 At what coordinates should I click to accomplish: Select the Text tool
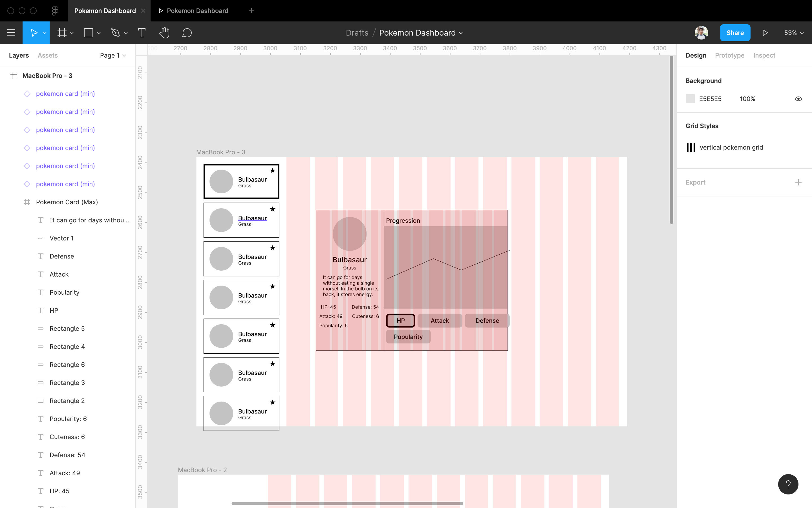coord(142,32)
